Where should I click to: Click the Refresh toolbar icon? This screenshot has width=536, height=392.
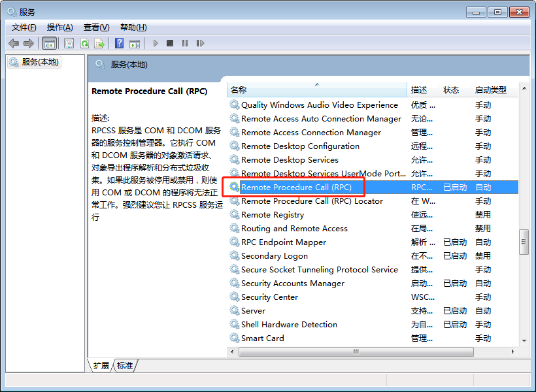84,43
